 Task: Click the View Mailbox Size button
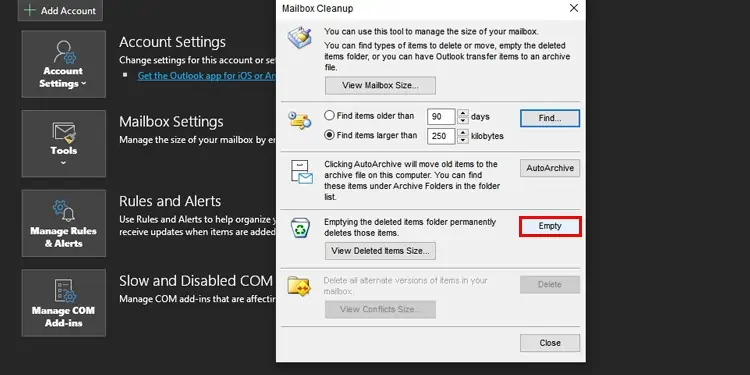pos(380,86)
